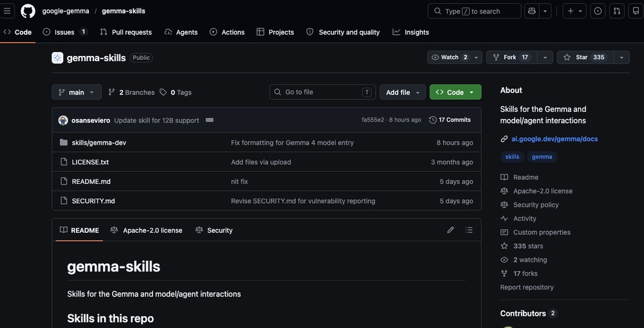
Task: Select the Security tab in file viewer
Action: (x=214, y=230)
